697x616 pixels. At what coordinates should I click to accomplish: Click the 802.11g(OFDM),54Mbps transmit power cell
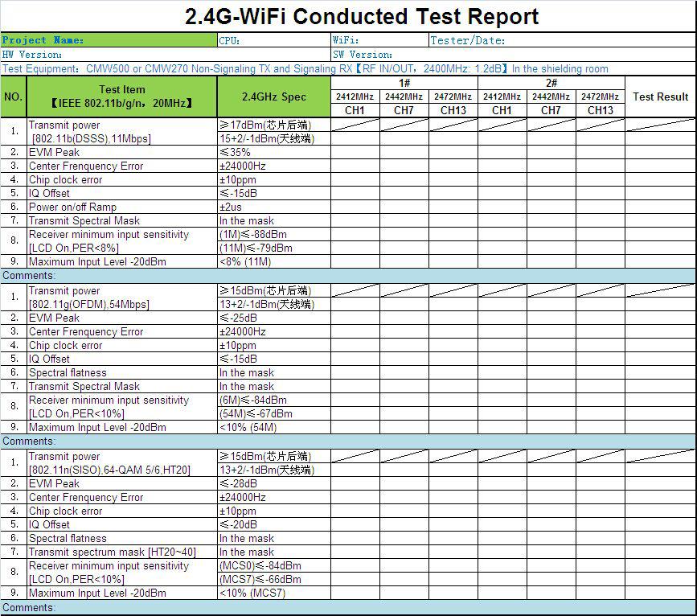tap(122, 298)
